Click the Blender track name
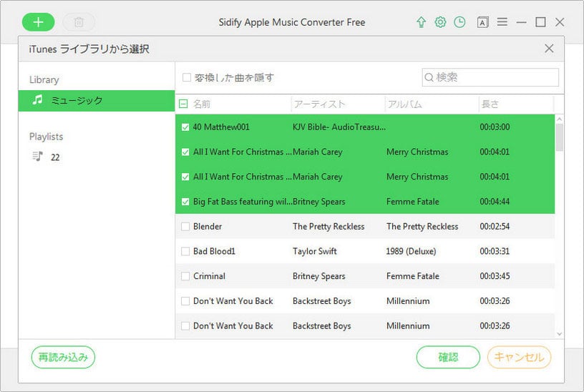 coord(208,226)
